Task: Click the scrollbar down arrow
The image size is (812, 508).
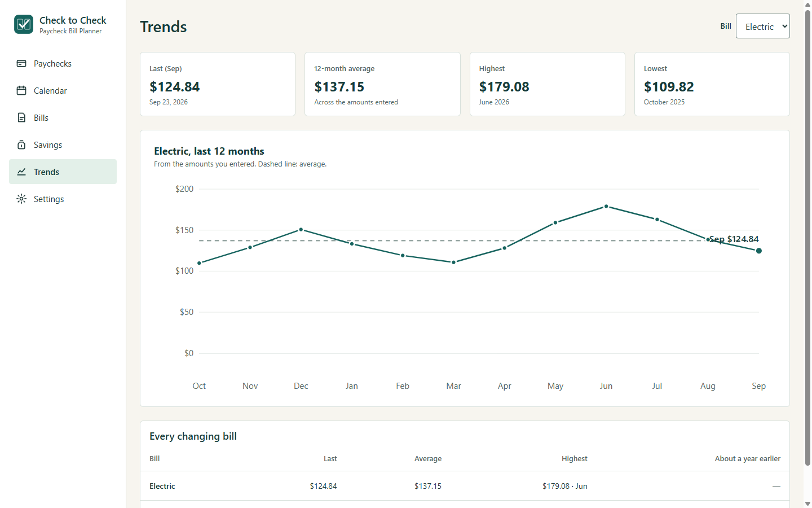Action: pyautogui.click(x=807, y=503)
